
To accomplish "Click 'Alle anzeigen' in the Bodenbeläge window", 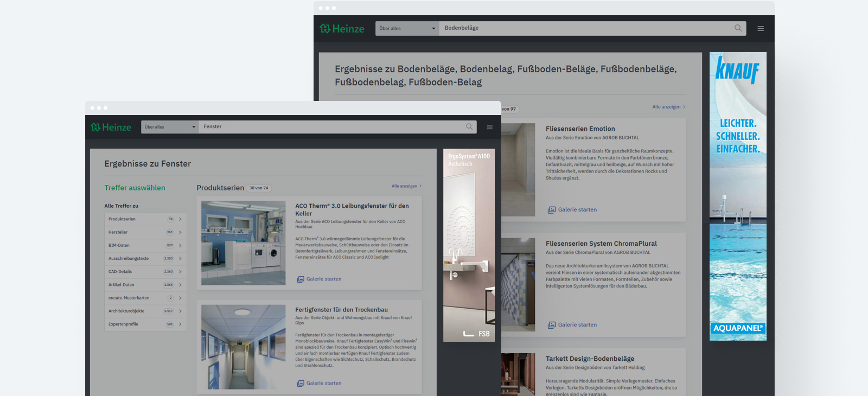I will coord(668,107).
